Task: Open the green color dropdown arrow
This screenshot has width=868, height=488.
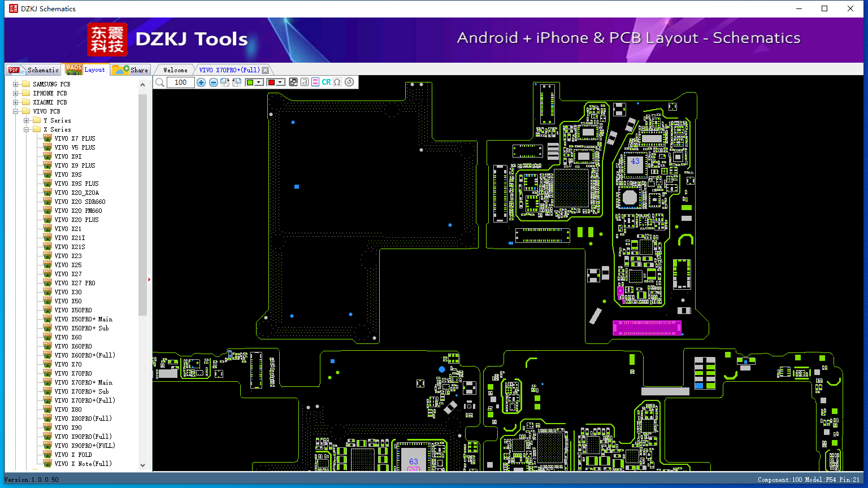Action: tap(259, 82)
